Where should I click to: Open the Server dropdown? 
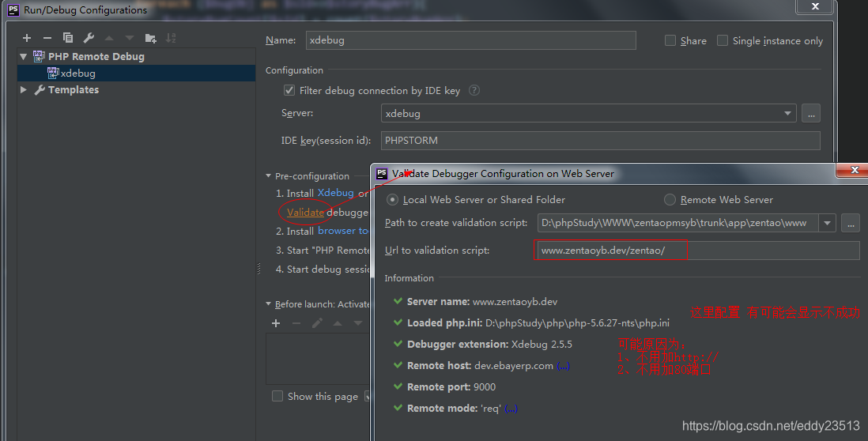click(787, 114)
